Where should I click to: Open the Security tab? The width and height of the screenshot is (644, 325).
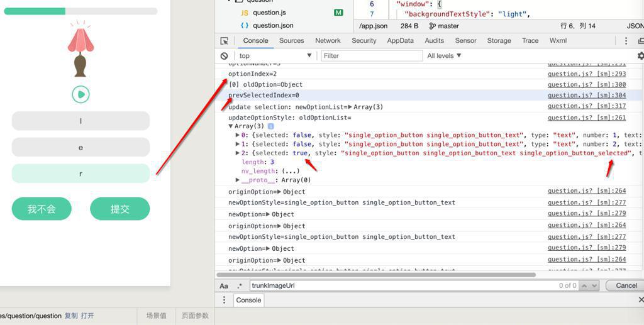tap(364, 41)
